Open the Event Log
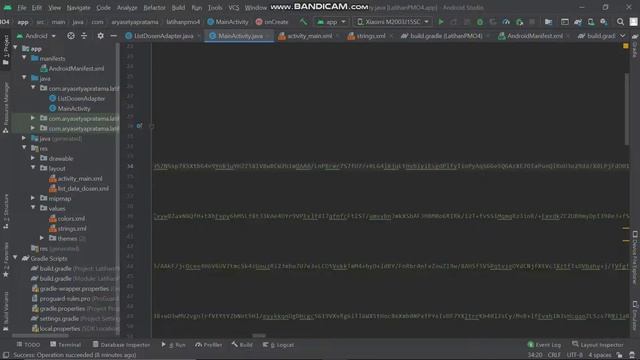Image resolution: width=640 pixels, height=360 pixels. (544, 345)
